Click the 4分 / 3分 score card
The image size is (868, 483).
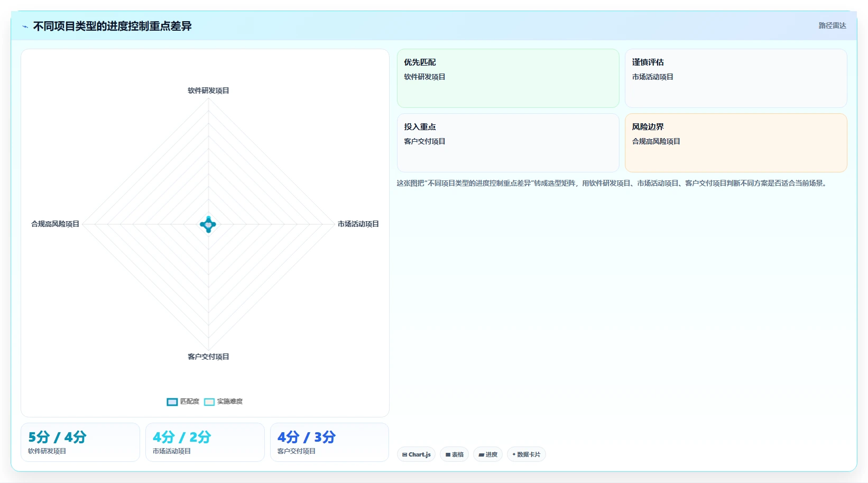pos(329,442)
